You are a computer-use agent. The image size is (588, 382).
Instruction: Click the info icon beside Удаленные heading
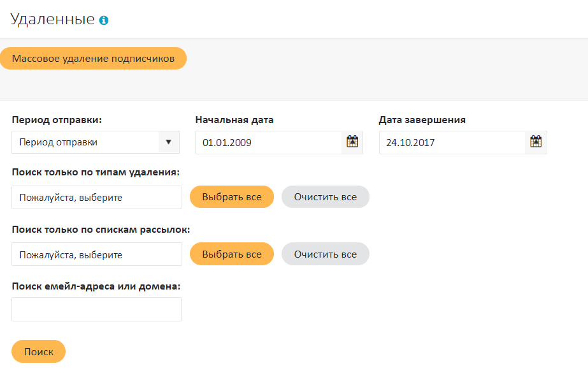click(x=104, y=20)
